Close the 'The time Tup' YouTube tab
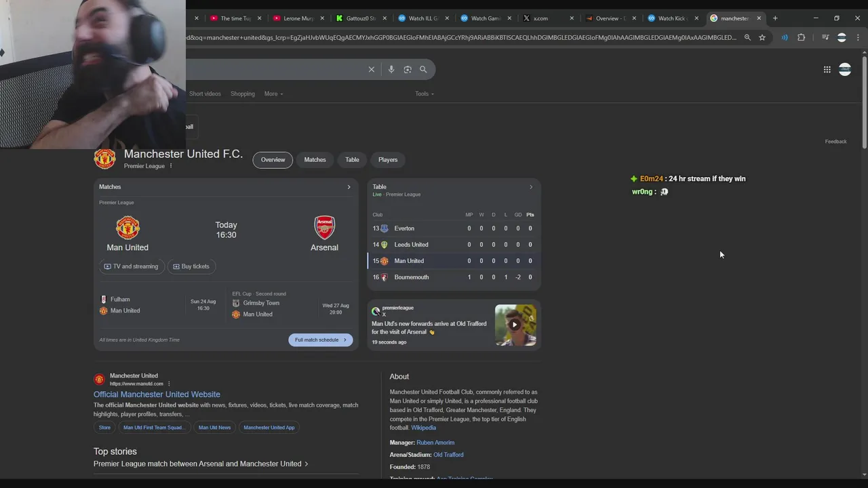Screen dimensions: 868x488 (260, 18)
